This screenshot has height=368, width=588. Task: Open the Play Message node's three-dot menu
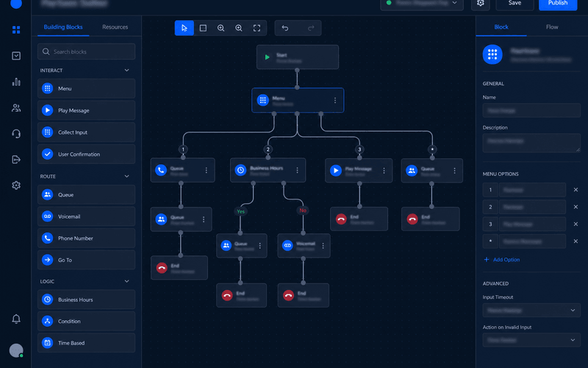(x=384, y=171)
